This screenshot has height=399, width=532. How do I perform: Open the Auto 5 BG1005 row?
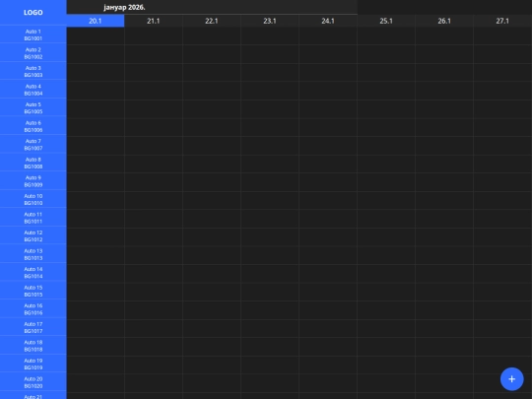tap(33, 108)
